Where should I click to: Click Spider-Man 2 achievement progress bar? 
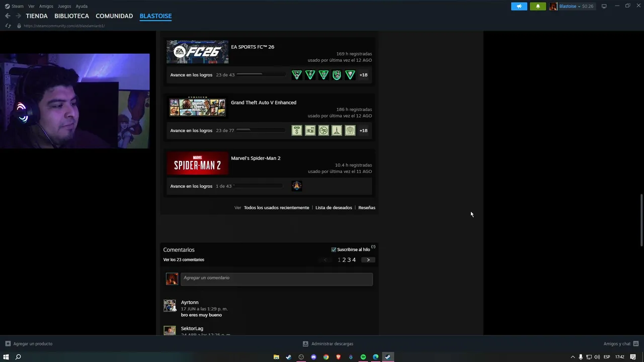pyautogui.click(x=258, y=186)
